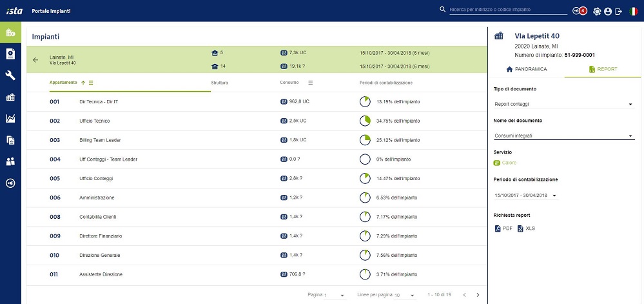Open the line chart analytics sidebar icon
Image resolution: width=644 pixels, height=304 pixels.
click(x=10, y=118)
